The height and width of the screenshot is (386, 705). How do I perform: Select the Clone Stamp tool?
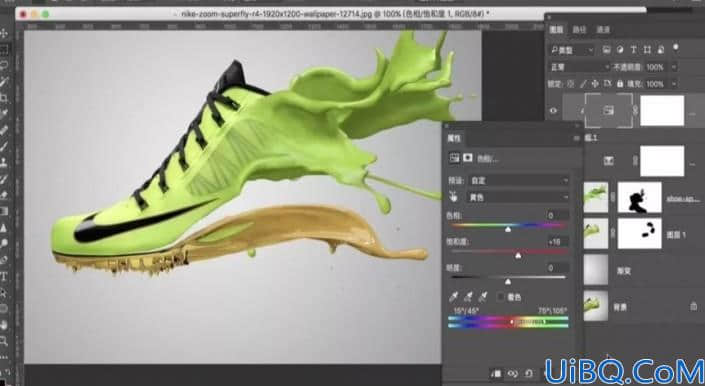[x=4, y=162]
